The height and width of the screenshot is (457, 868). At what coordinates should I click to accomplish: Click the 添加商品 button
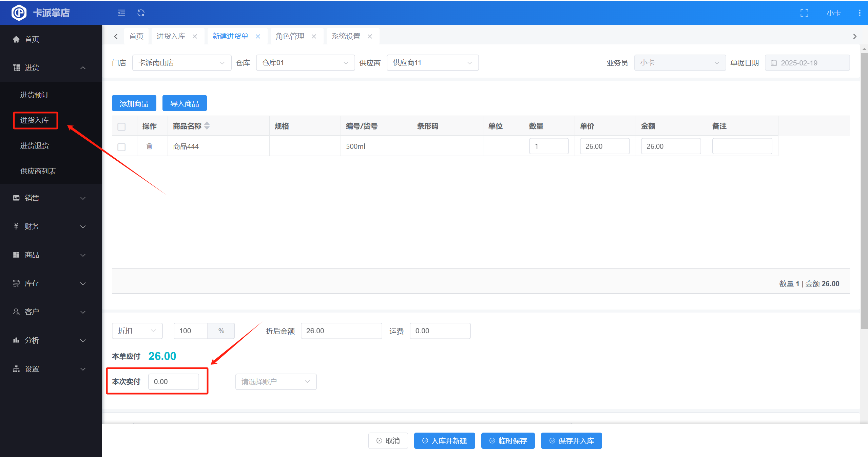tap(134, 103)
